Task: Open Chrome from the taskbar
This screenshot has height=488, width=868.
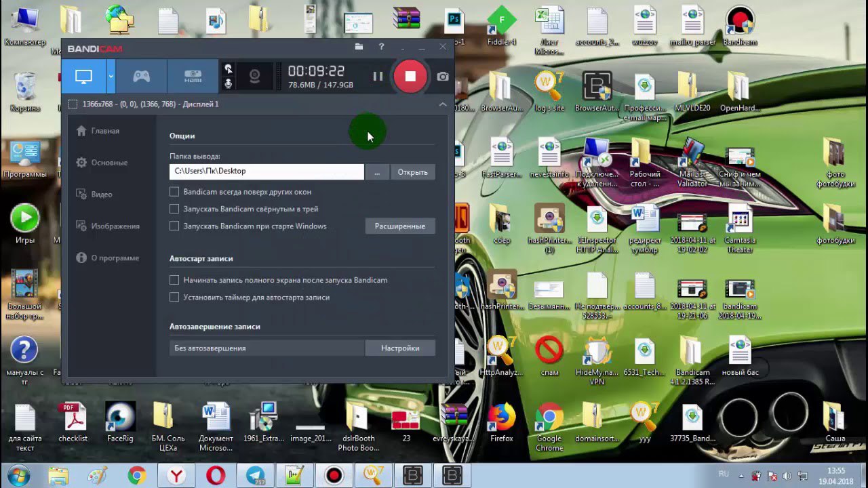Action: pos(137,475)
